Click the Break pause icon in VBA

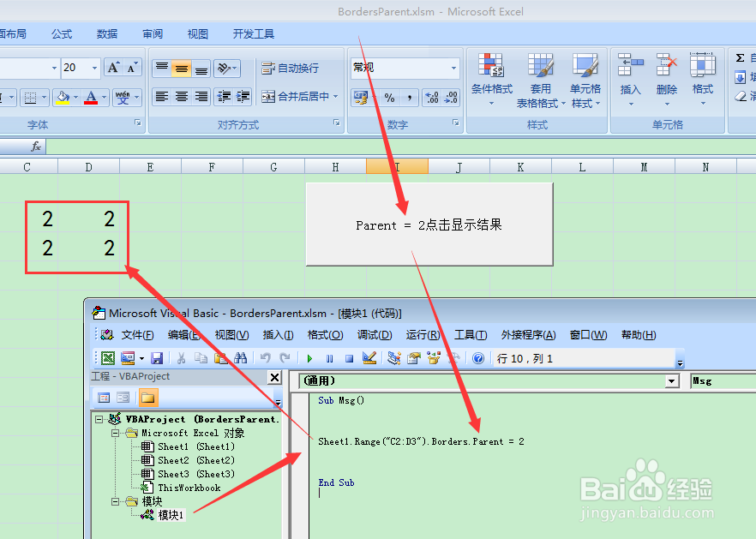pos(330,358)
